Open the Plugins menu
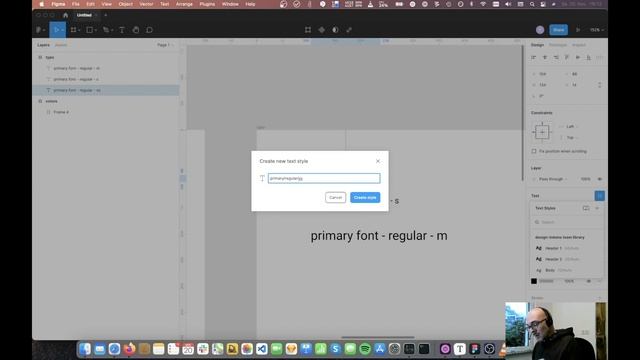Viewport: 640px width, 360px height. click(207, 4)
